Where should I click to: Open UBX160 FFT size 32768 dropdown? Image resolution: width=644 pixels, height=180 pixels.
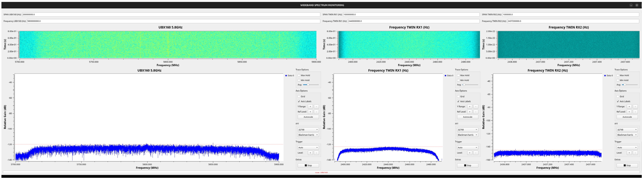[308, 130]
